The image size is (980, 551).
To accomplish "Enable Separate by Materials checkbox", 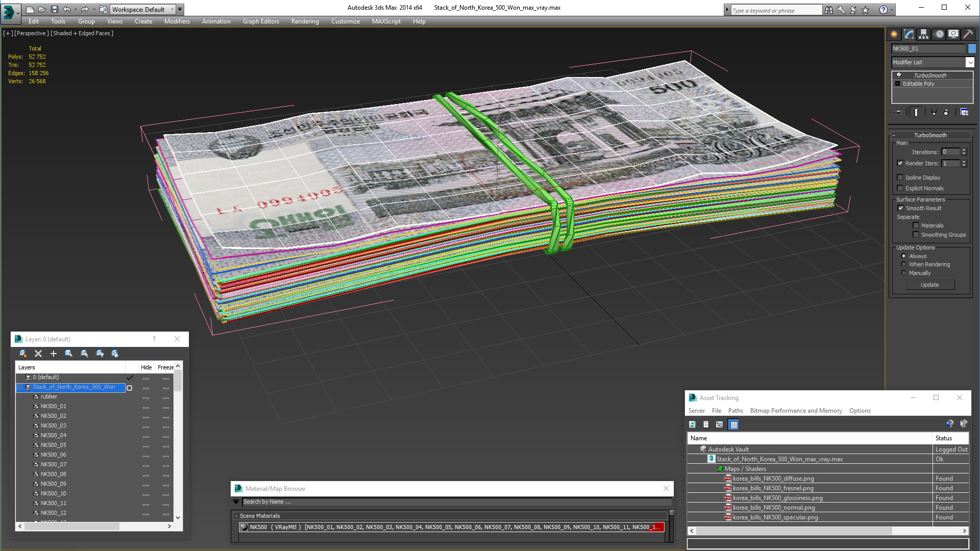I will coord(916,226).
